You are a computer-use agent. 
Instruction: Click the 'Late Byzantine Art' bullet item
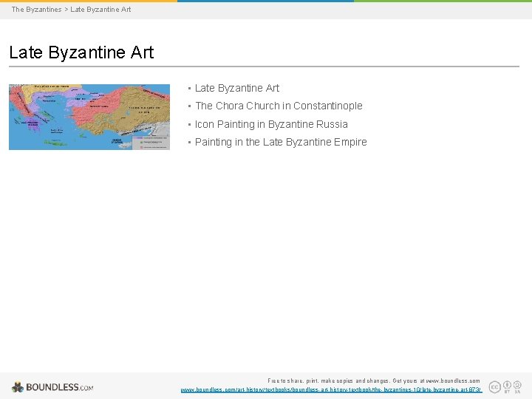pyautogui.click(x=237, y=88)
